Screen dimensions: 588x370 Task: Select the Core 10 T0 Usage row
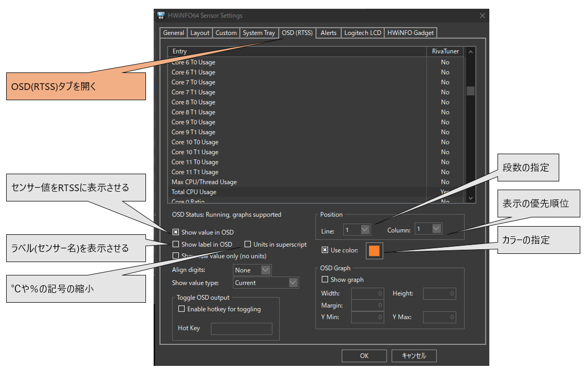316,142
